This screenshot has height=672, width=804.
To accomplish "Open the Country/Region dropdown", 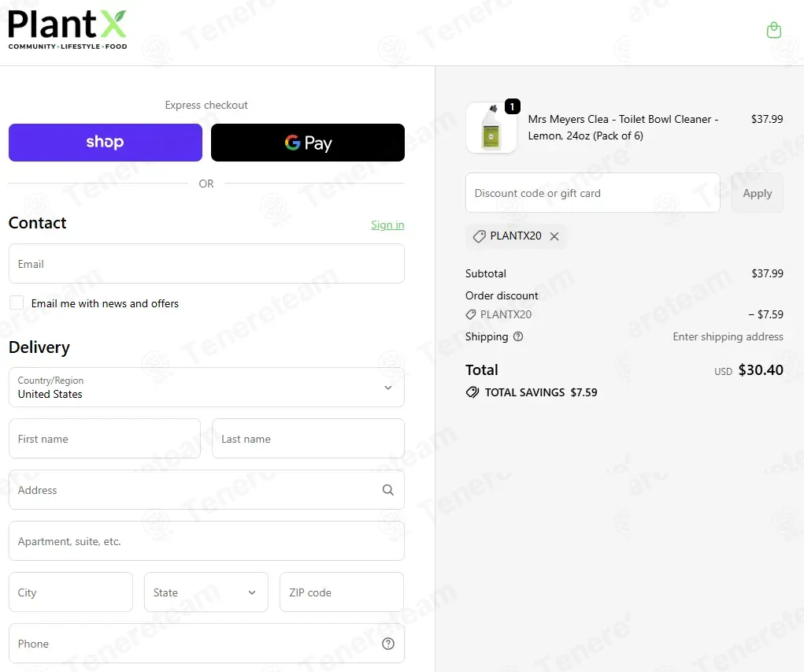I will click(206, 388).
